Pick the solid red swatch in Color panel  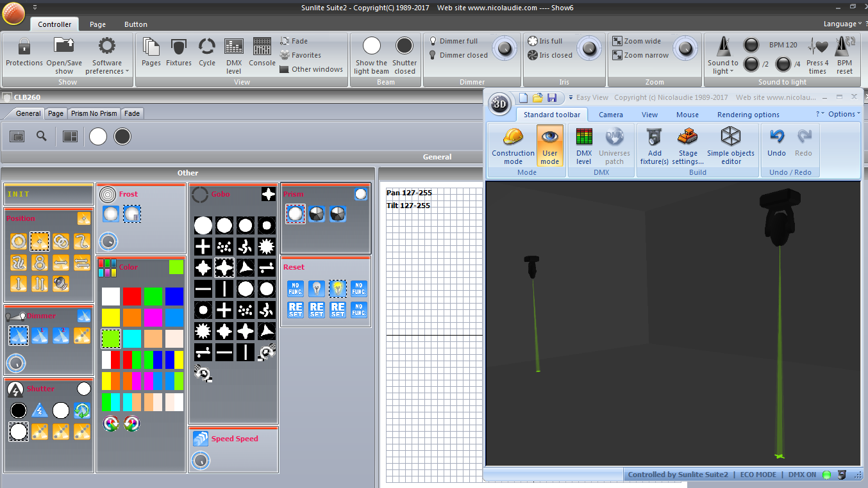click(131, 297)
